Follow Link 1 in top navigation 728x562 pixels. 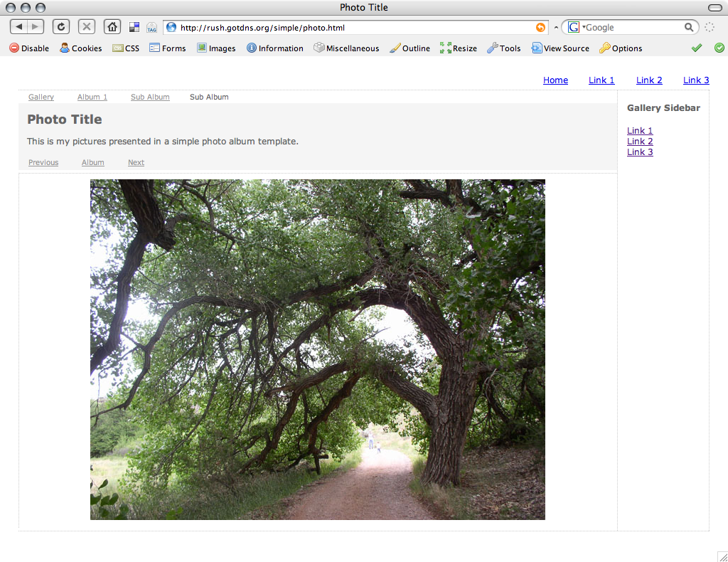(601, 80)
